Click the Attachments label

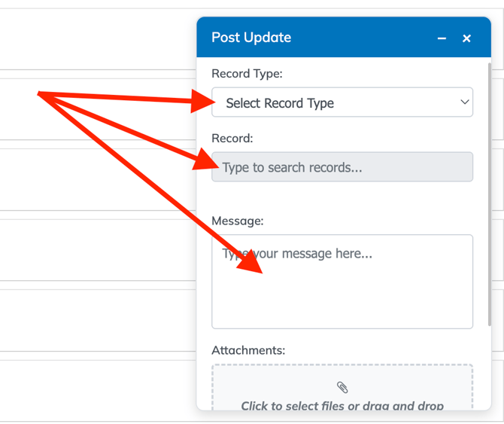248,350
